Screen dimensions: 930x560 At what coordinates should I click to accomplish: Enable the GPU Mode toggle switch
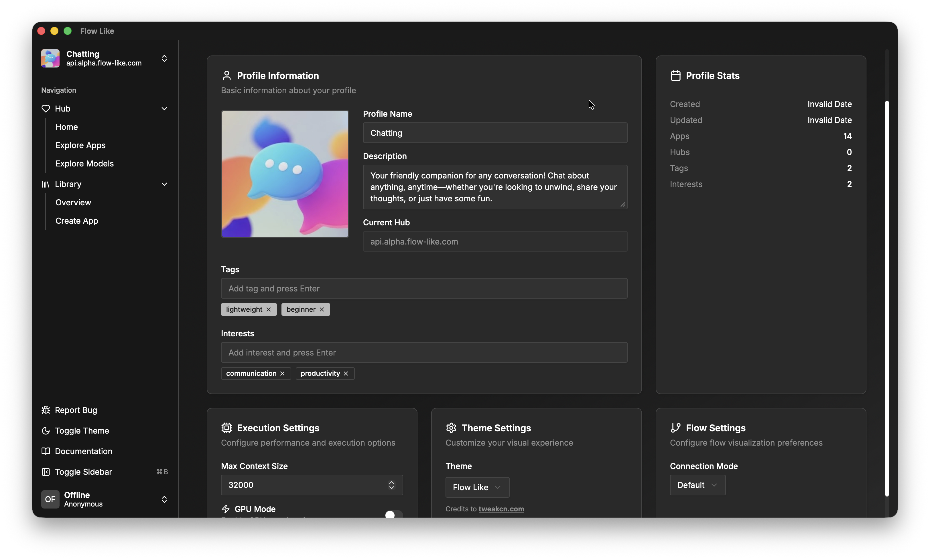click(393, 514)
